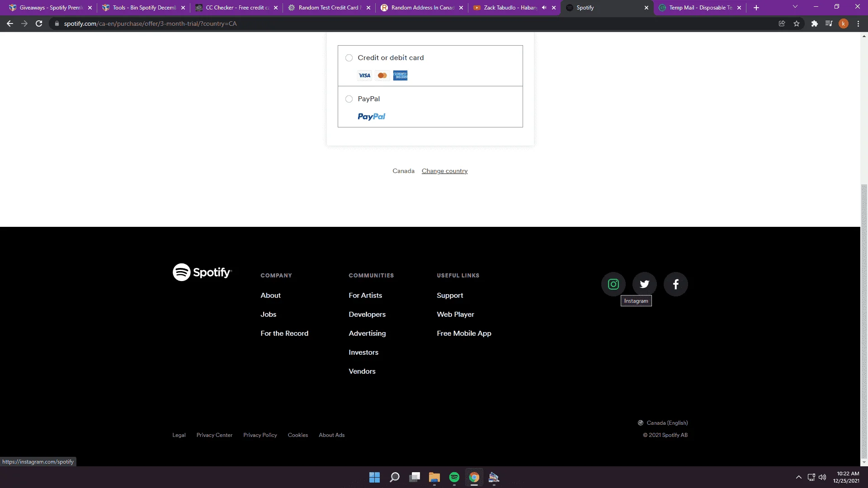Open the Jobs link
Image resolution: width=868 pixels, height=488 pixels.
click(x=268, y=314)
